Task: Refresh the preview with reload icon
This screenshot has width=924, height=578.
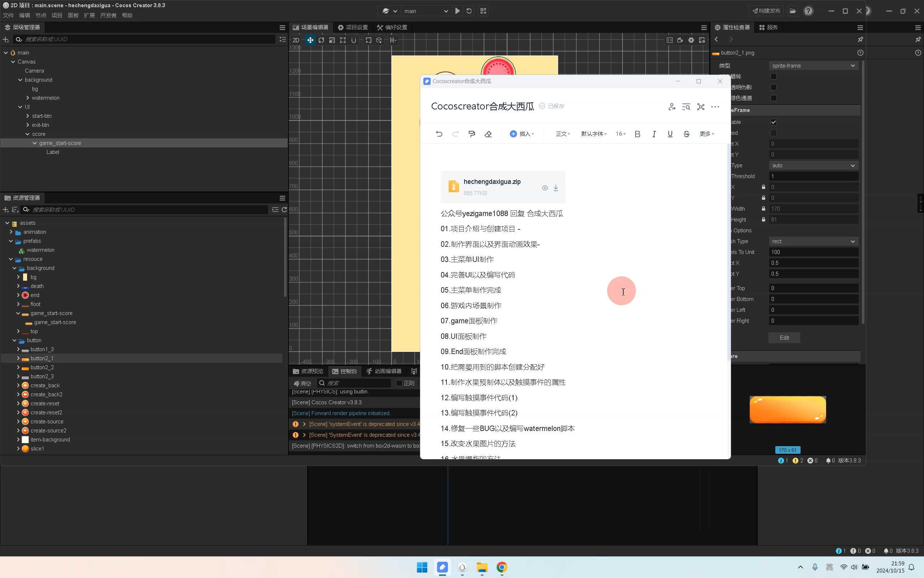Action: click(469, 11)
